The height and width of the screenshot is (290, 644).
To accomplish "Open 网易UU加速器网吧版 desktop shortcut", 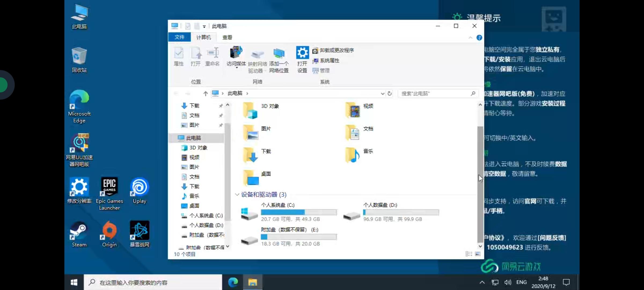I will click(x=79, y=150).
